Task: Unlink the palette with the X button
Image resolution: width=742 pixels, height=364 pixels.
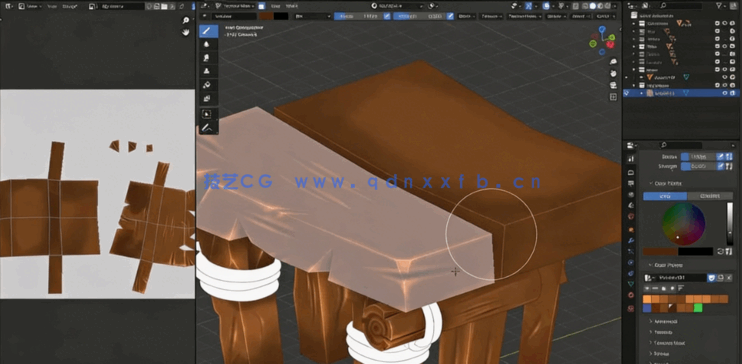Action: tap(729, 278)
